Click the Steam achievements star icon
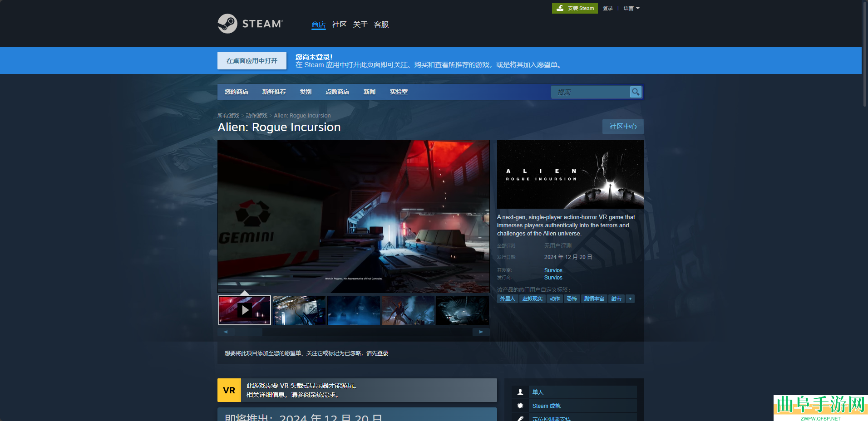This screenshot has height=421, width=868. [520, 406]
